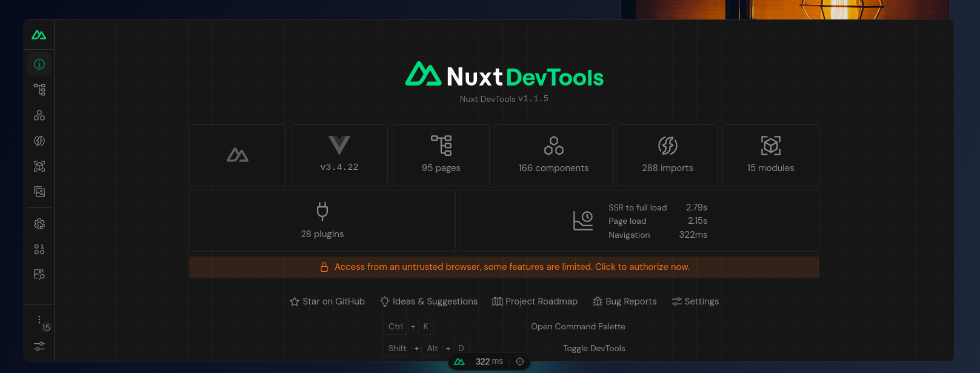
Task: Open the Payload data icon in sidebar
Action: pos(39,249)
